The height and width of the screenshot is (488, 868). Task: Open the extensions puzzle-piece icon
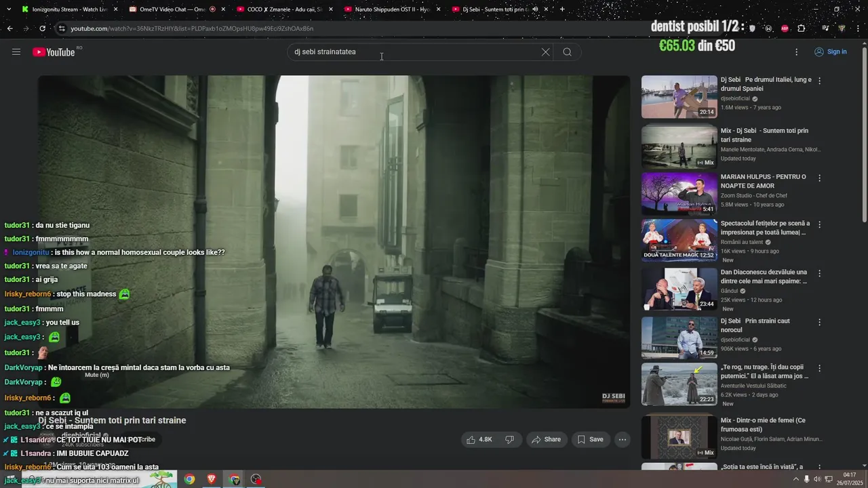point(802,28)
